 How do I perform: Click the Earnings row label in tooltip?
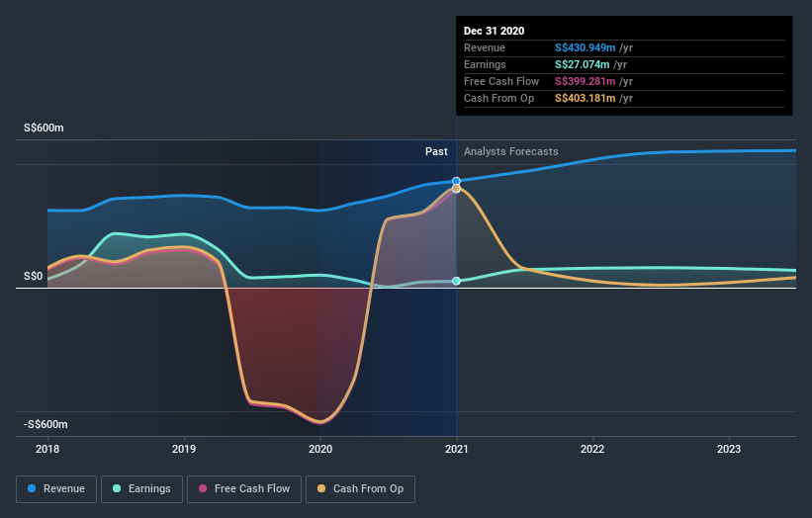pyautogui.click(x=485, y=64)
